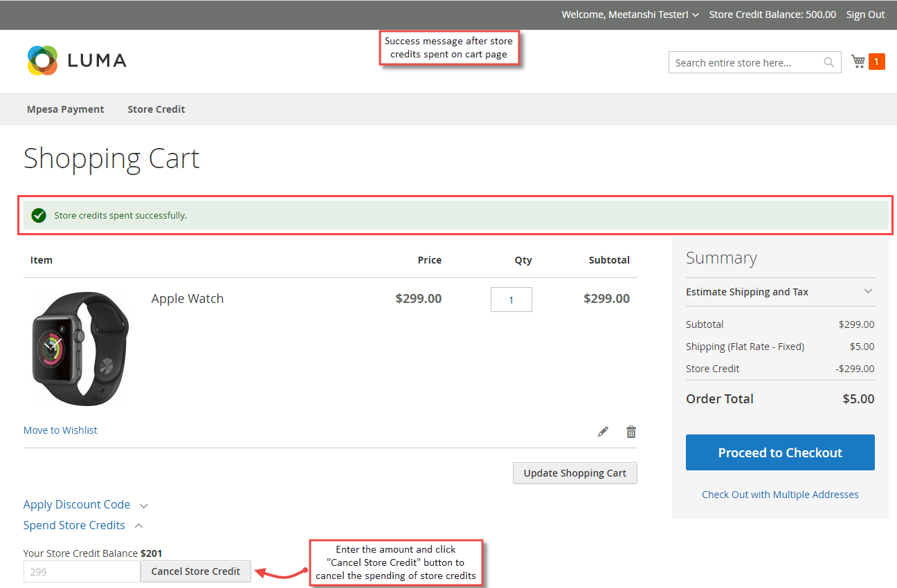Focus the store credit amount field
Viewport: 897px width, 588px height.
pyautogui.click(x=82, y=571)
